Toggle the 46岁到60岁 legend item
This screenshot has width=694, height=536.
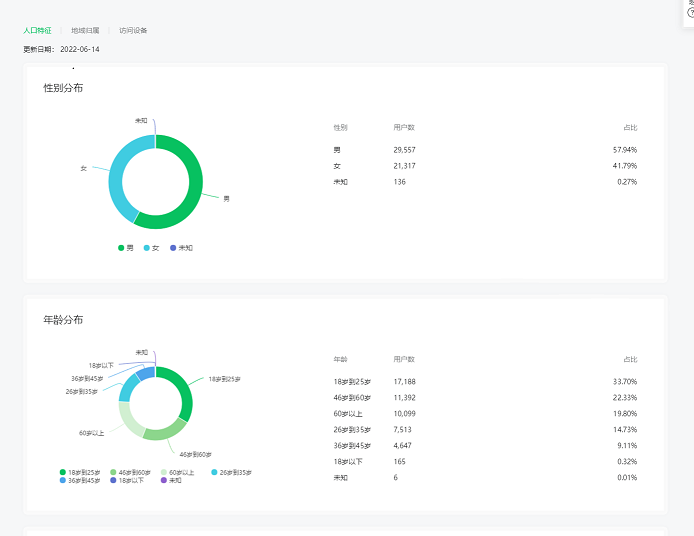tap(129, 472)
